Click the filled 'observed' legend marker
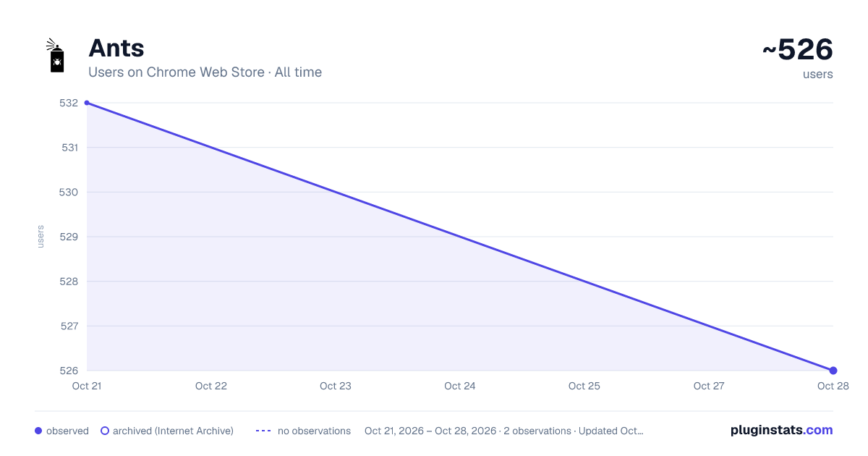 (x=38, y=431)
